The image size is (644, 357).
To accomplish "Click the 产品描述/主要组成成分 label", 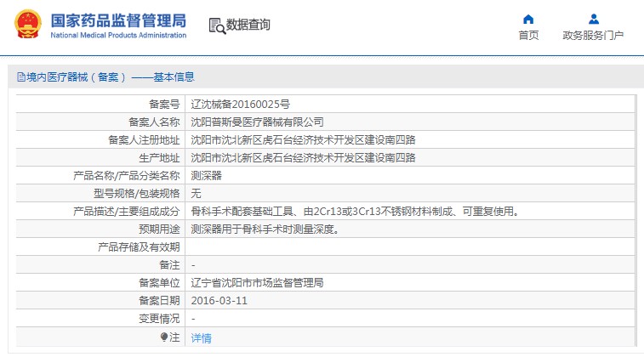I will pyautogui.click(x=127, y=212).
